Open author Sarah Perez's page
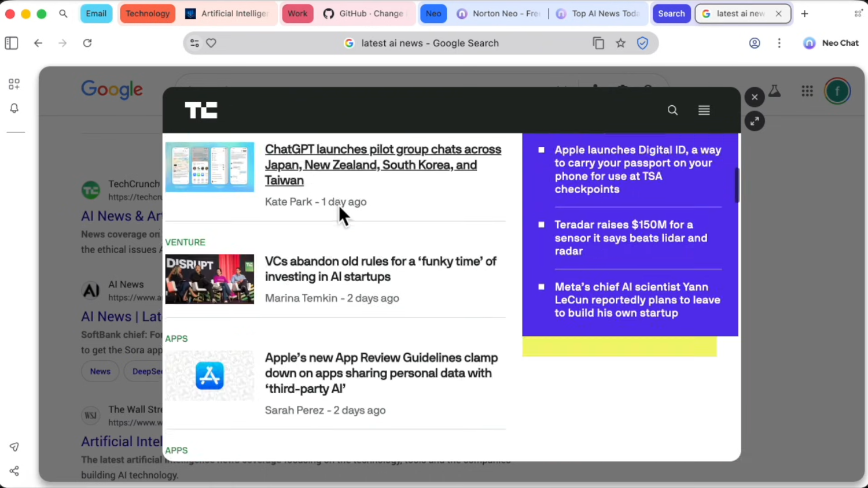The width and height of the screenshot is (868, 488). point(294,410)
